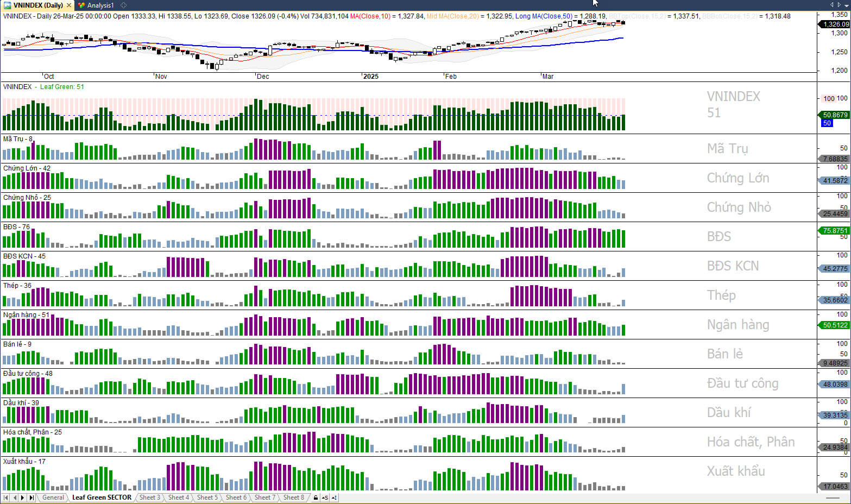
Task: Click the next sheet arrow
Action: (23, 497)
